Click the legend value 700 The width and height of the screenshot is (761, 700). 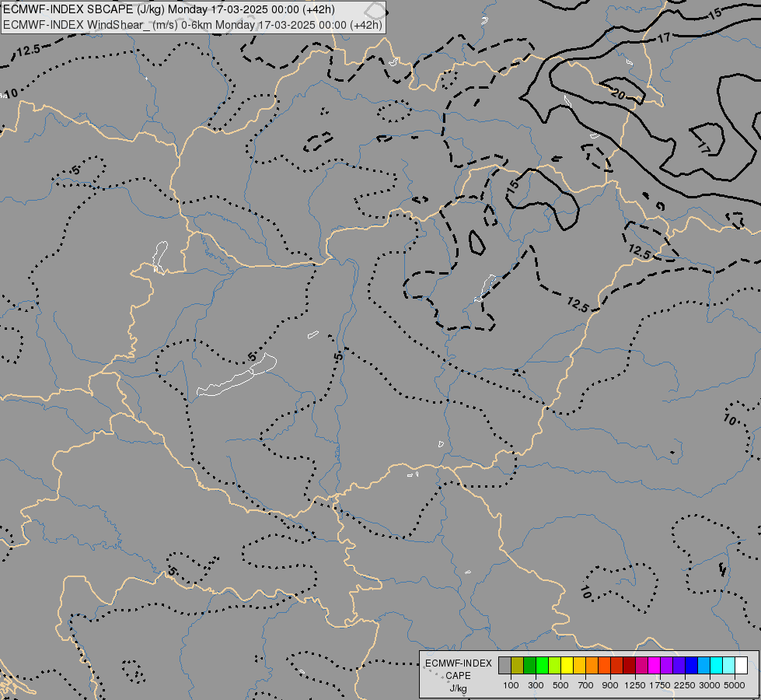(586, 685)
